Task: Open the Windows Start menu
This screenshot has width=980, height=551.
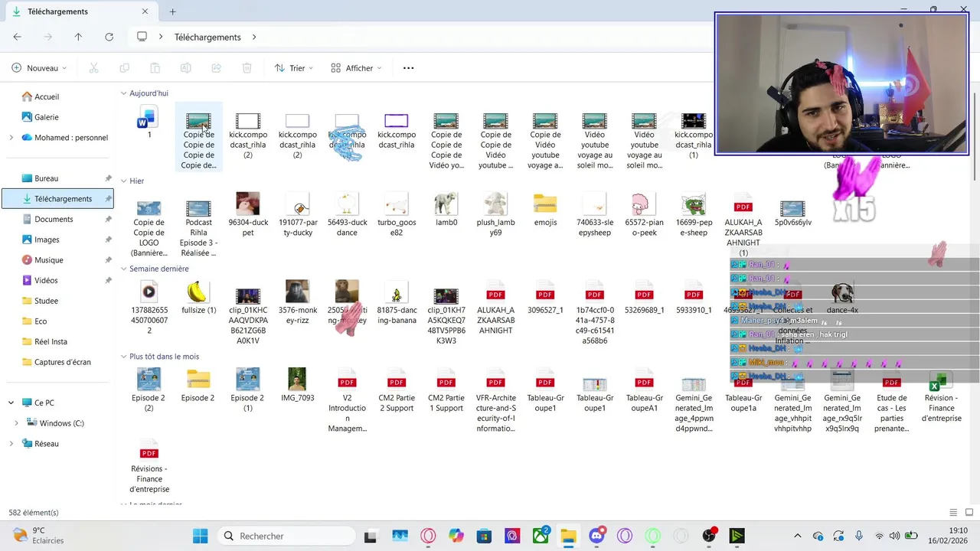Action: click(200, 536)
